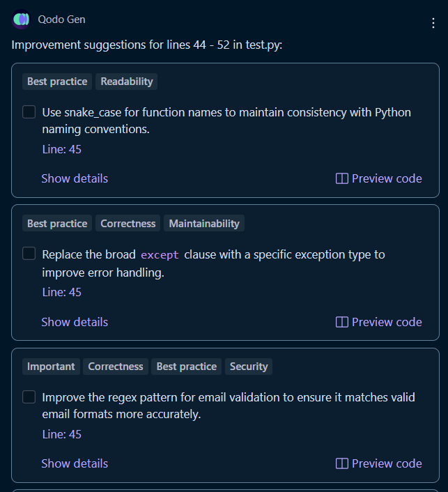Open Line: 45 link in snake_case suggestion
This screenshot has height=492, width=448.
62,149
